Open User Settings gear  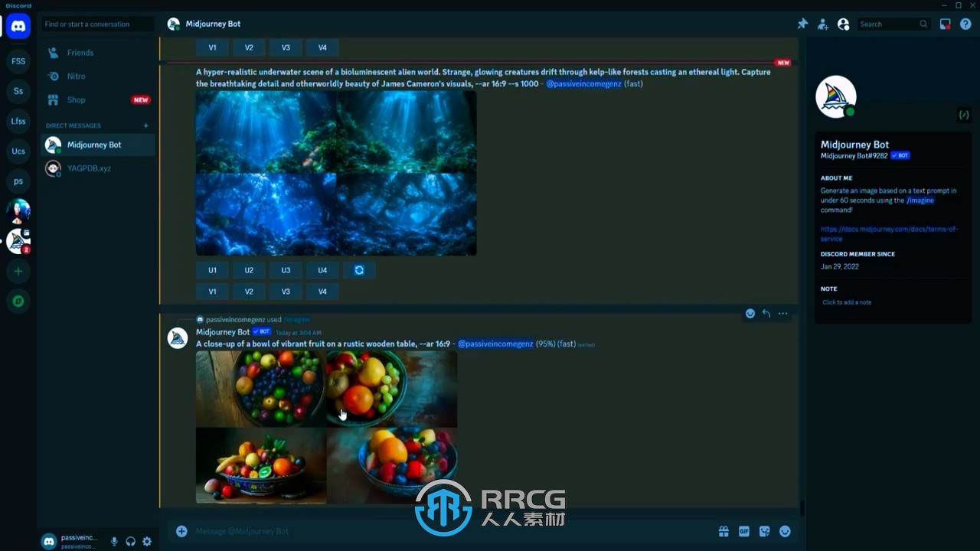coord(147,542)
